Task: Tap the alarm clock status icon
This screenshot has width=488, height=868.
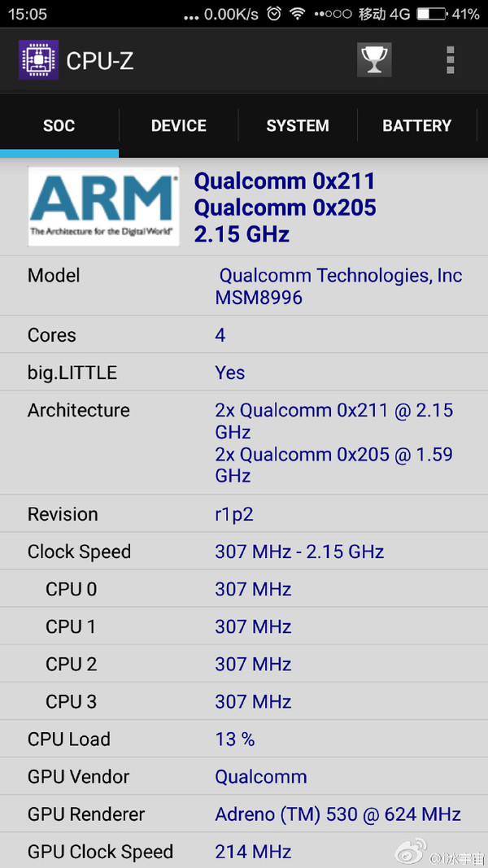Action: coord(274,15)
